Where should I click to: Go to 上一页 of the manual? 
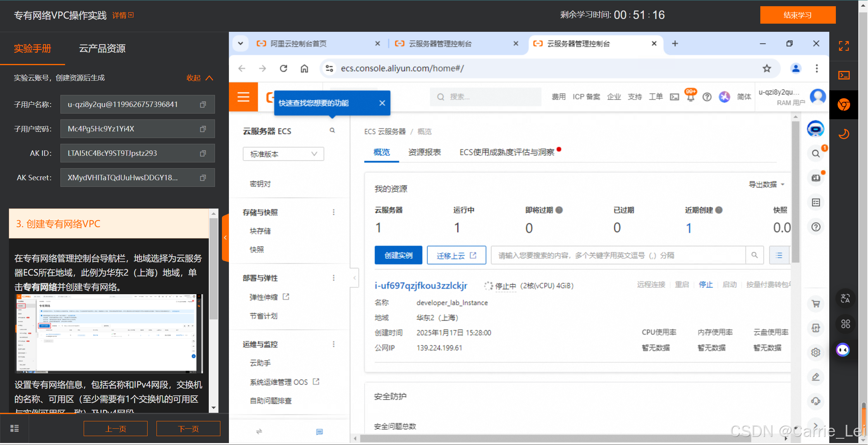click(115, 429)
